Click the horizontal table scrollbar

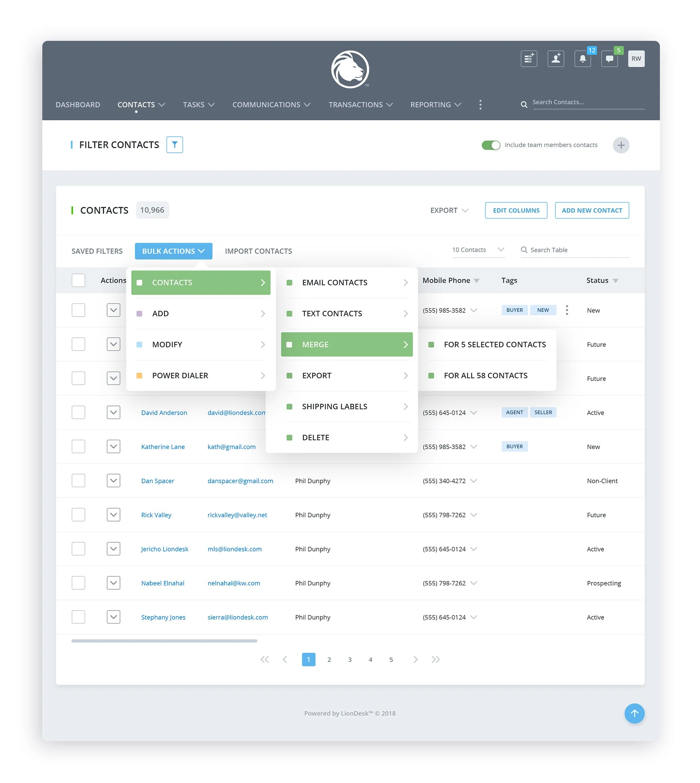pos(164,641)
